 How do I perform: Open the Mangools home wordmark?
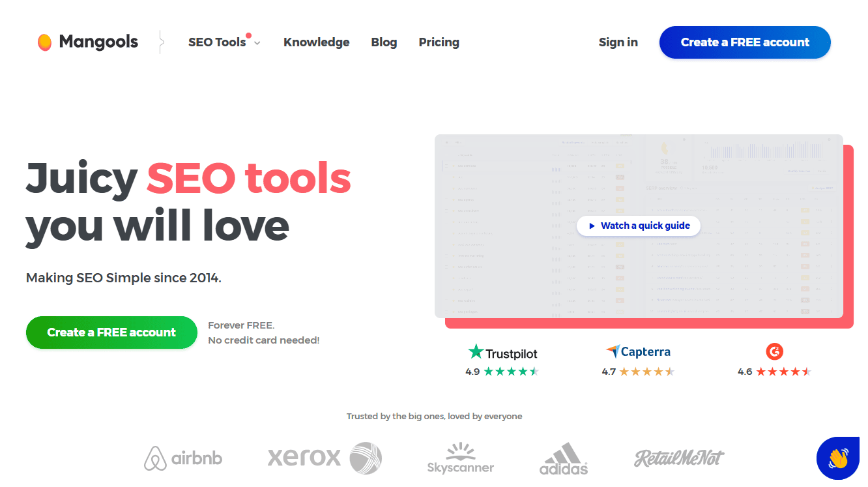[98, 42]
